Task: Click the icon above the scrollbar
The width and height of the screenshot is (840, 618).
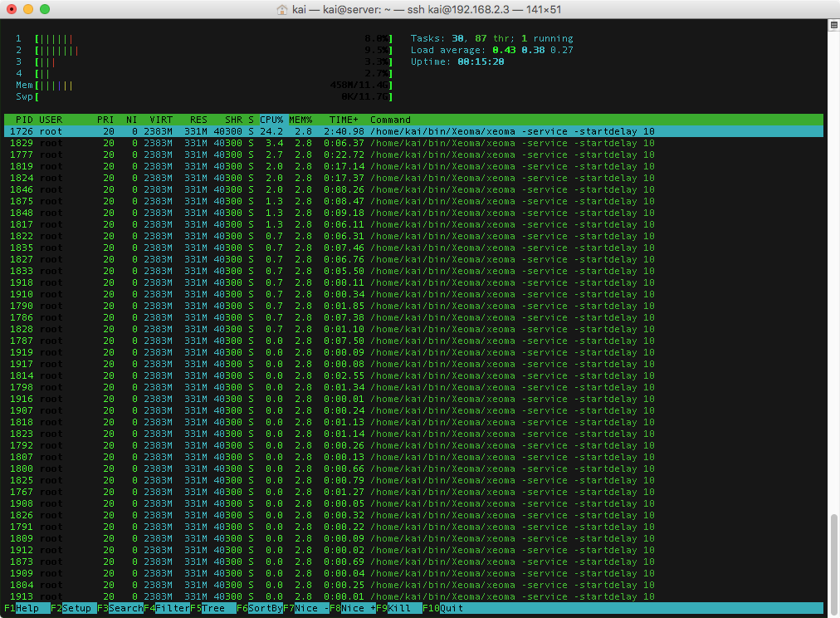Action: (834, 25)
